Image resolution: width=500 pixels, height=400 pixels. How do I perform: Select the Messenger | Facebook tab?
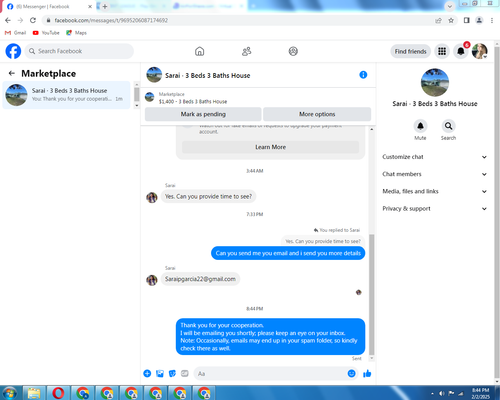48,6
